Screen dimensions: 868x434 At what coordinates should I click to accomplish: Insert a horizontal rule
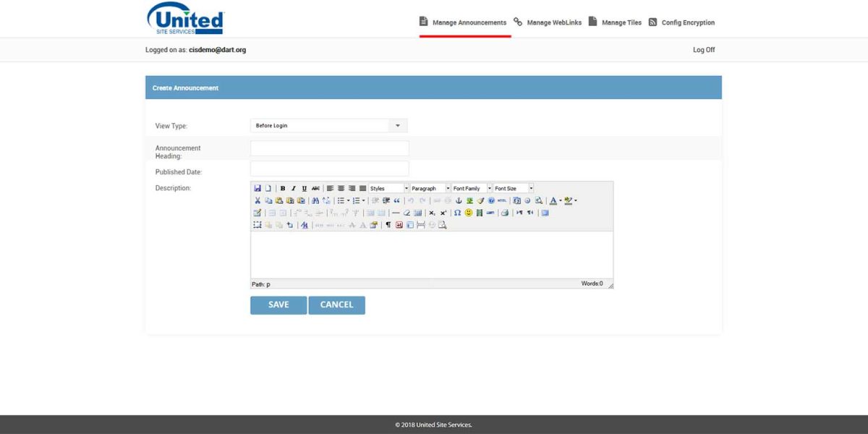click(x=396, y=212)
